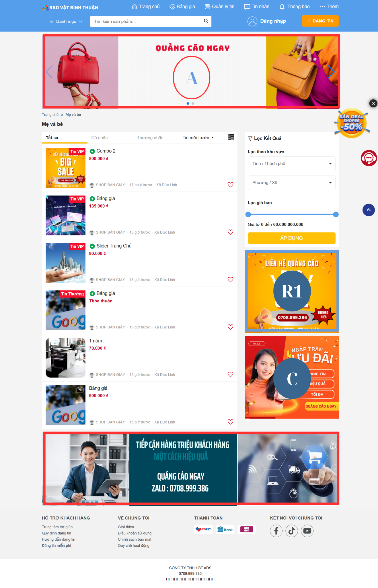378x588 pixels.
Task: Switch to the Cá nhân tab
Action: tap(100, 138)
